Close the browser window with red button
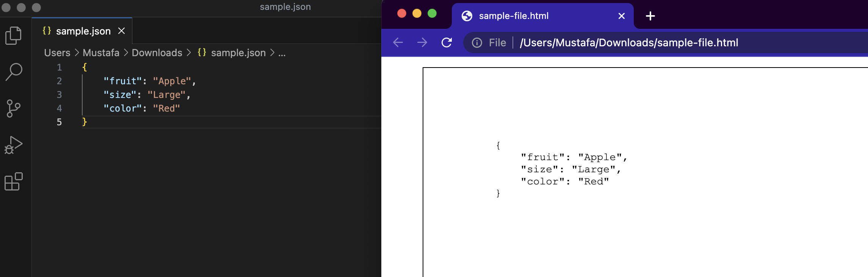Viewport: 868px width, 277px height. click(402, 14)
